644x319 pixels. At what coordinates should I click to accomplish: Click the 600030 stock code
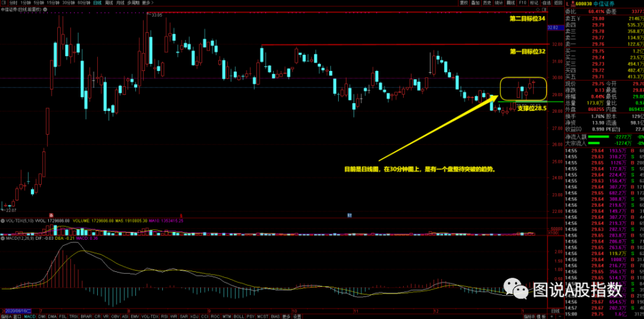tap(585, 4)
